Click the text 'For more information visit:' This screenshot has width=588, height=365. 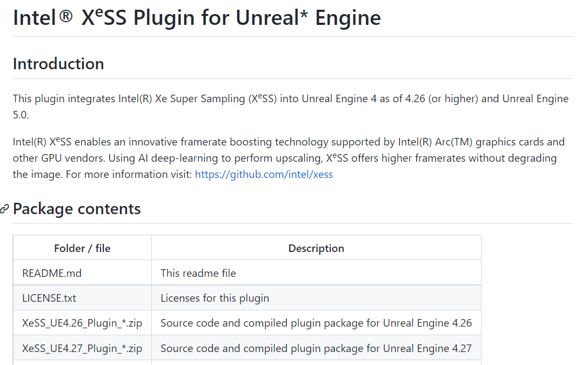pyautogui.click(x=129, y=175)
